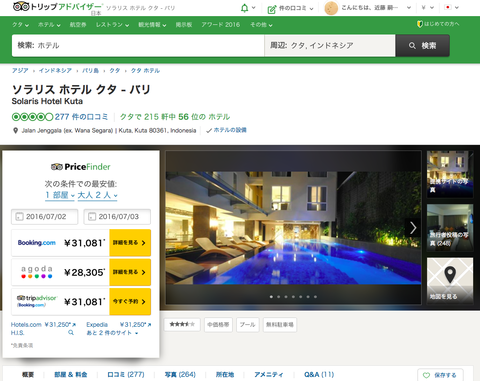
Task: Expand あと 2 件のサイト list
Action: tap(112, 333)
